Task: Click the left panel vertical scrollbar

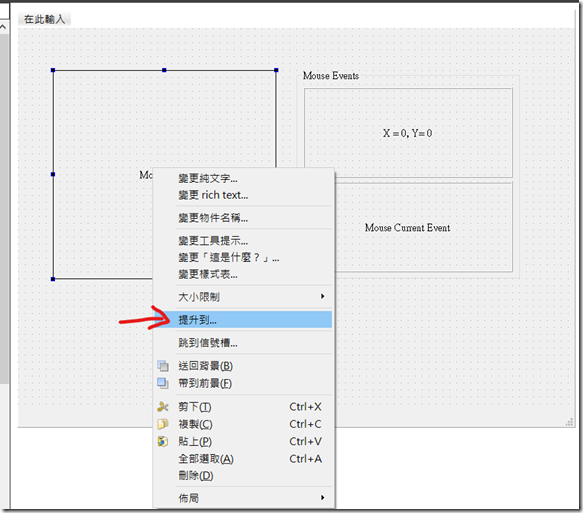Action: tap(4, 208)
